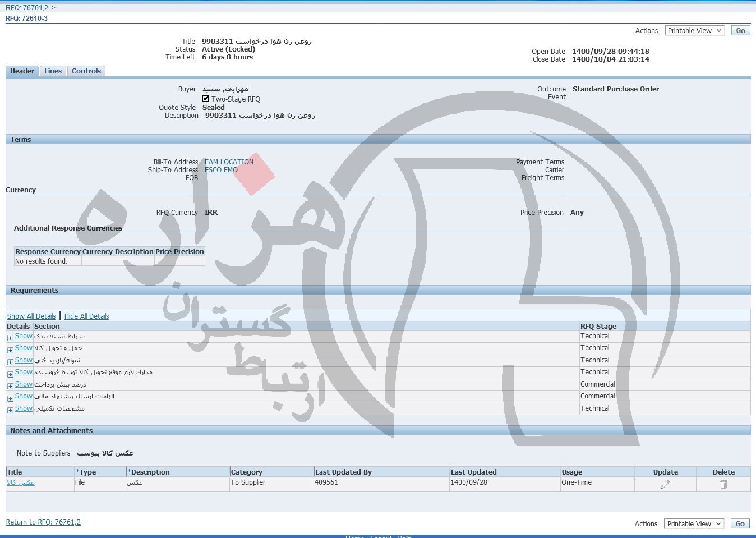This screenshot has height=538, width=756.
Task: Open the ESCO EMO ship-to address link
Action: point(221,170)
